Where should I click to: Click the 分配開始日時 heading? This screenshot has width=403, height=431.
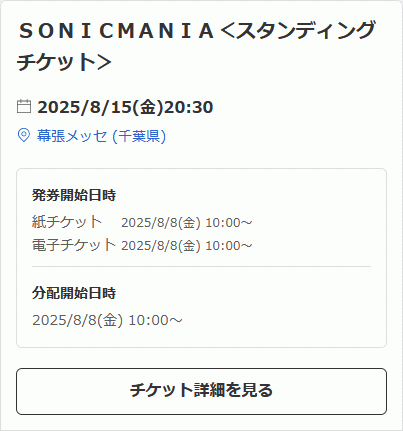tap(74, 293)
